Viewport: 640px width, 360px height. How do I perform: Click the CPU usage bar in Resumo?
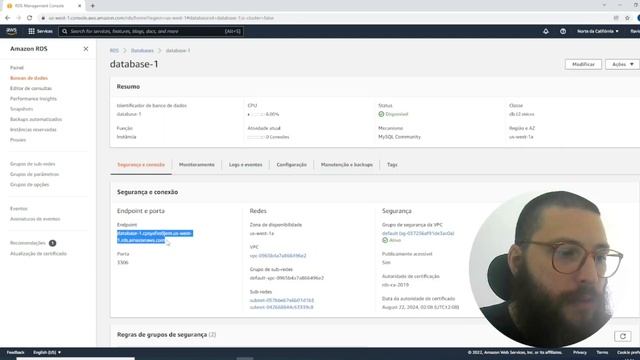tap(256, 114)
